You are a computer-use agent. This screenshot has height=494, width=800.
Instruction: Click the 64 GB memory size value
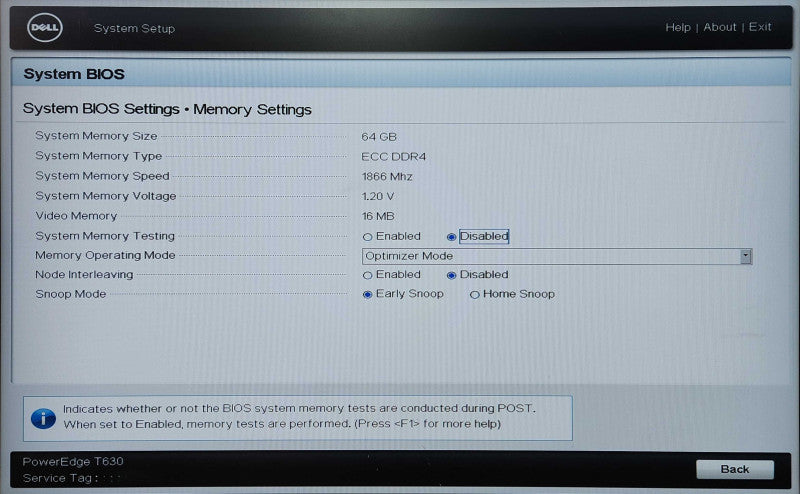click(379, 137)
